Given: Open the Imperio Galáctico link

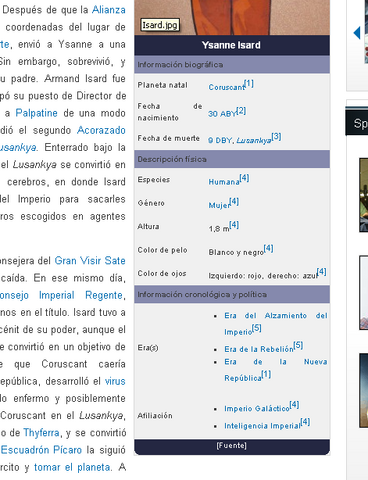Looking at the screenshot, I should [x=257, y=408].
